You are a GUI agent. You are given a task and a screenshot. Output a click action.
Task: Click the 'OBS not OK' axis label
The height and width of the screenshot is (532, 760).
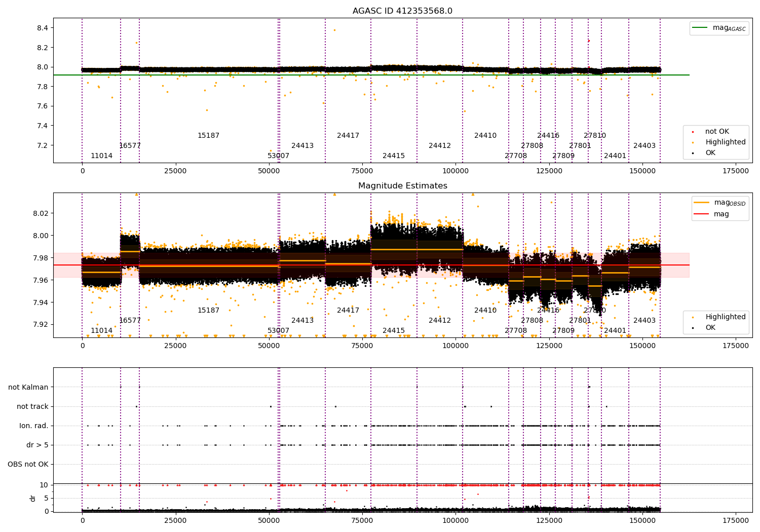point(28,464)
